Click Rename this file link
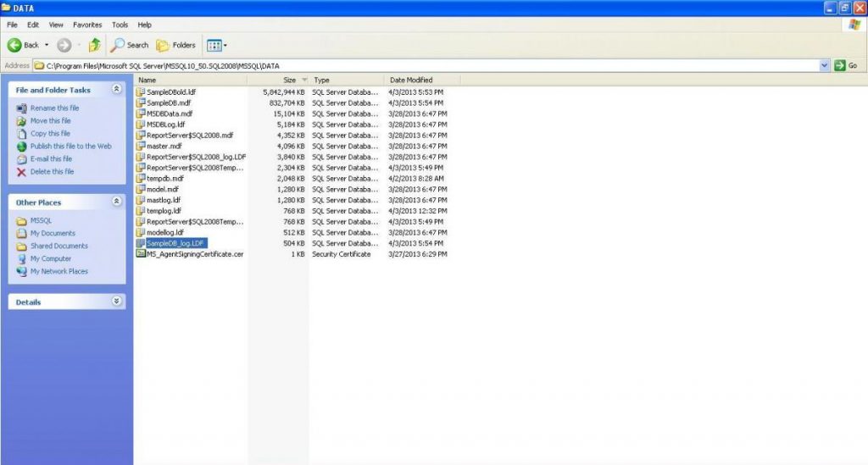 pyautogui.click(x=55, y=108)
